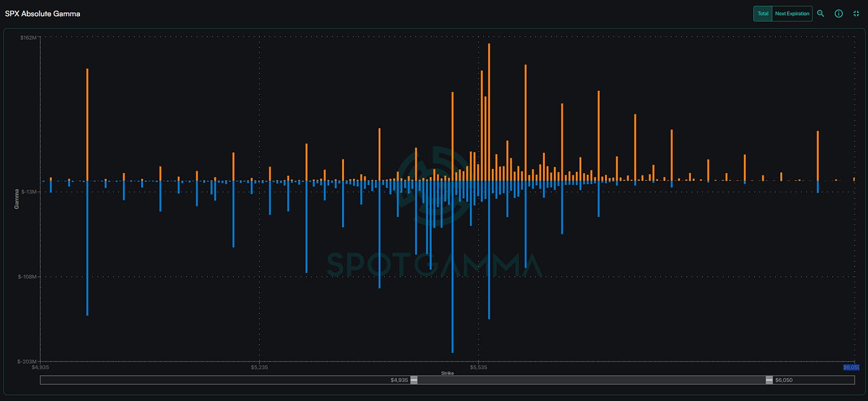Open the chart info icon
Screen dimensions: 868x401
pos(839,13)
